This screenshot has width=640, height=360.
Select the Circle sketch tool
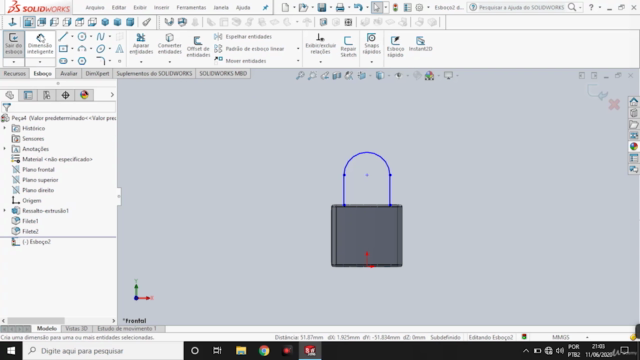(82, 37)
